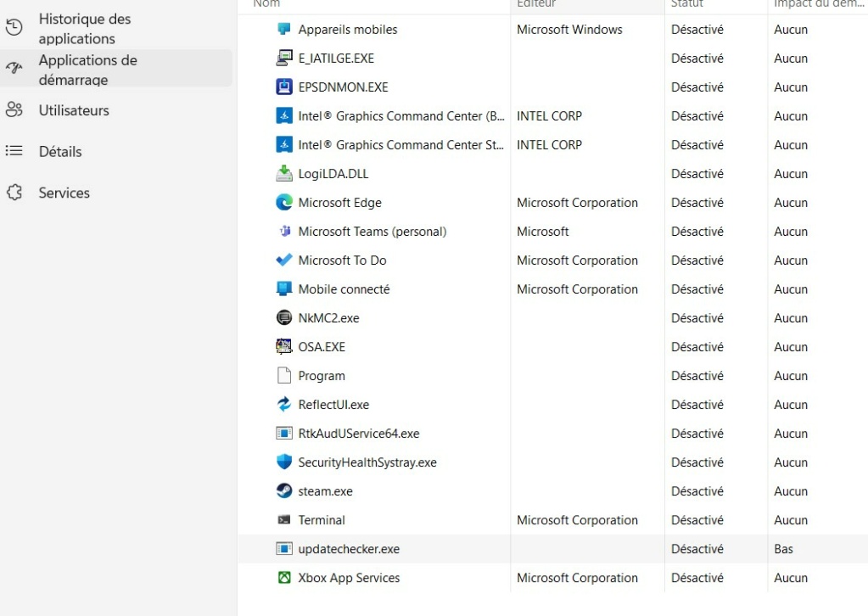This screenshot has height=616, width=868.
Task: Click the Xbox App Services icon
Action: (284, 577)
